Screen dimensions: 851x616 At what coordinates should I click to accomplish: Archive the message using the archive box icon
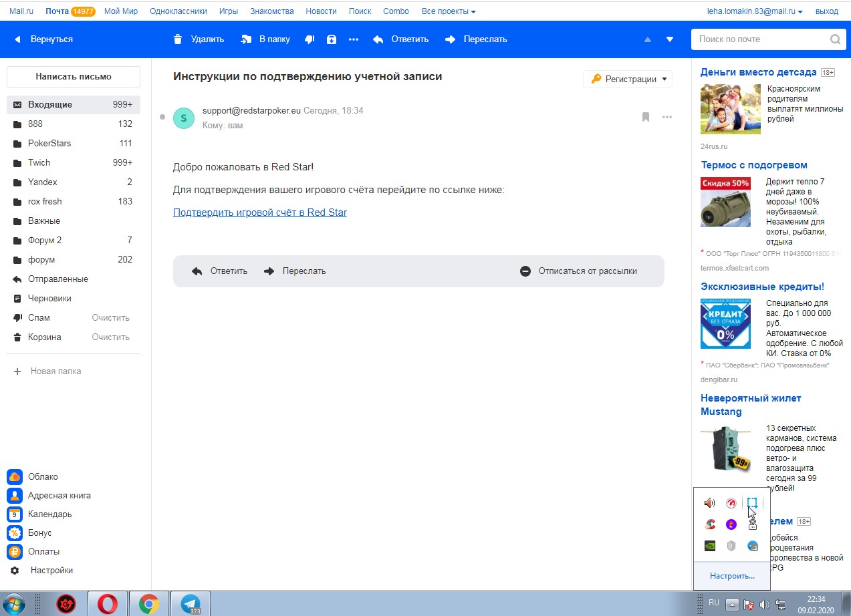tap(332, 39)
